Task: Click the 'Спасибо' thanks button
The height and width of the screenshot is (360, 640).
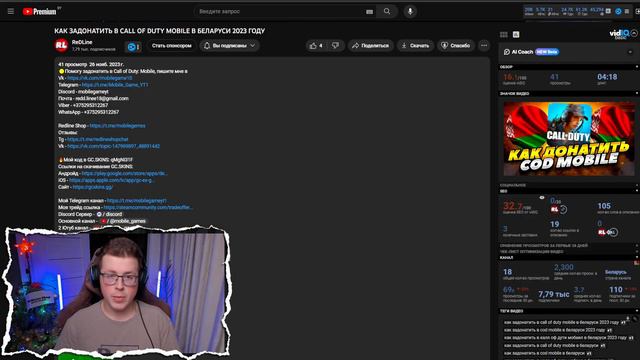Action: (x=456, y=46)
